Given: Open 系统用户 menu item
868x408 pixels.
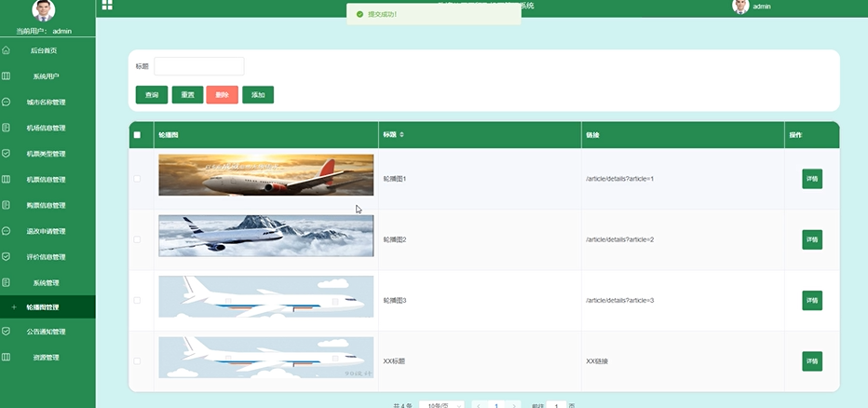Looking at the screenshot, I should click(x=47, y=76).
